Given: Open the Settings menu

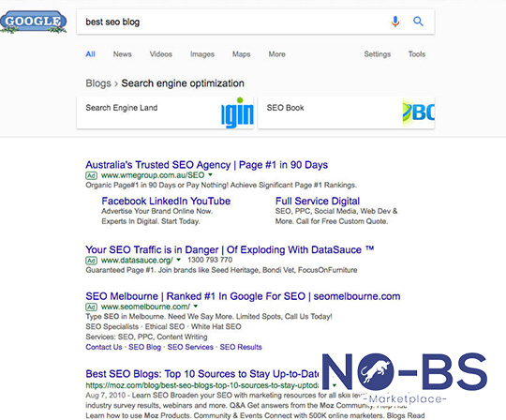Looking at the screenshot, I should tap(378, 54).
